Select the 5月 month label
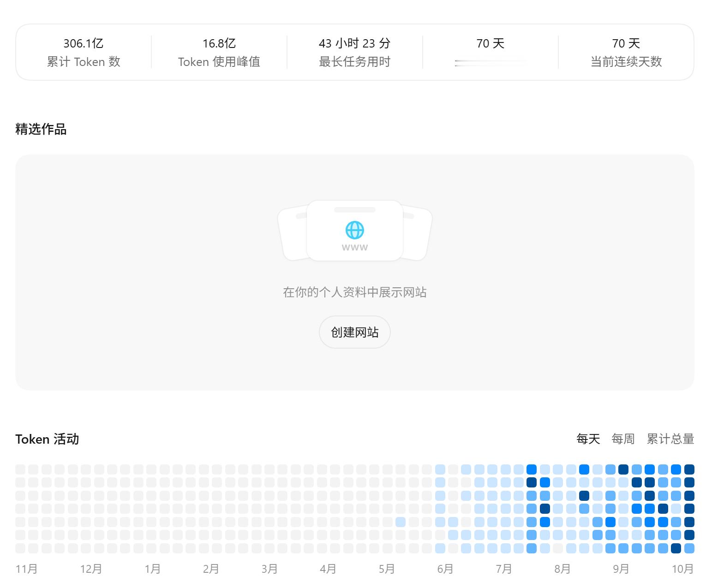Screen dimensions: 712x588 tap(387, 569)
